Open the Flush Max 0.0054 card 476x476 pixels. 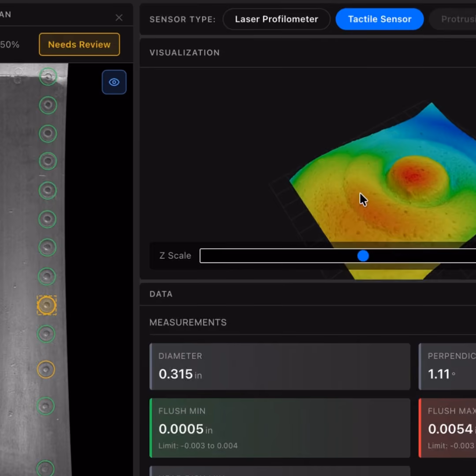[447, 428]
